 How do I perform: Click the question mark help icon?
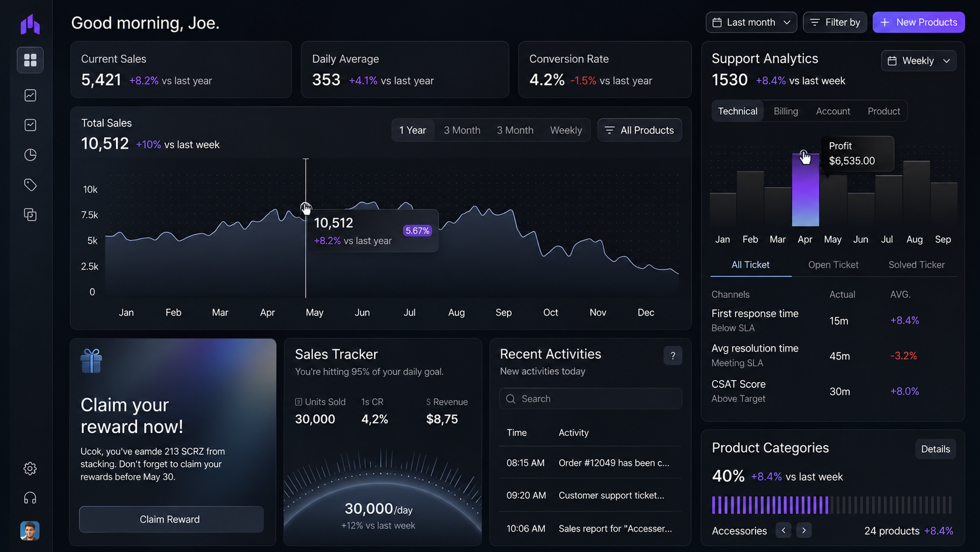[x=673, y=355]
